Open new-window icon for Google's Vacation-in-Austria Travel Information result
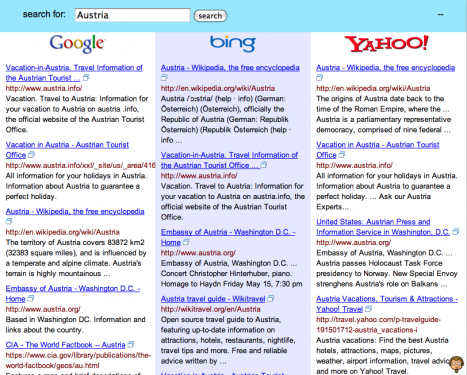Viewport: 467px width, 375px height. [86, 78]
